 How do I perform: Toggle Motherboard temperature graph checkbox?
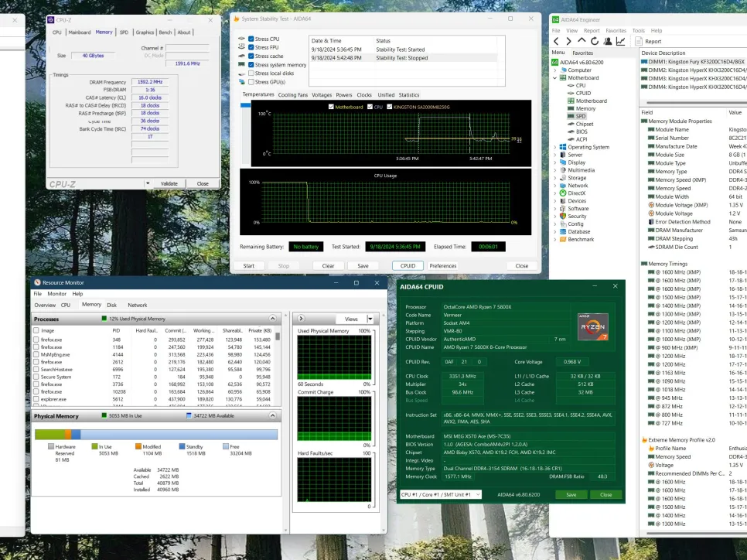331,107
